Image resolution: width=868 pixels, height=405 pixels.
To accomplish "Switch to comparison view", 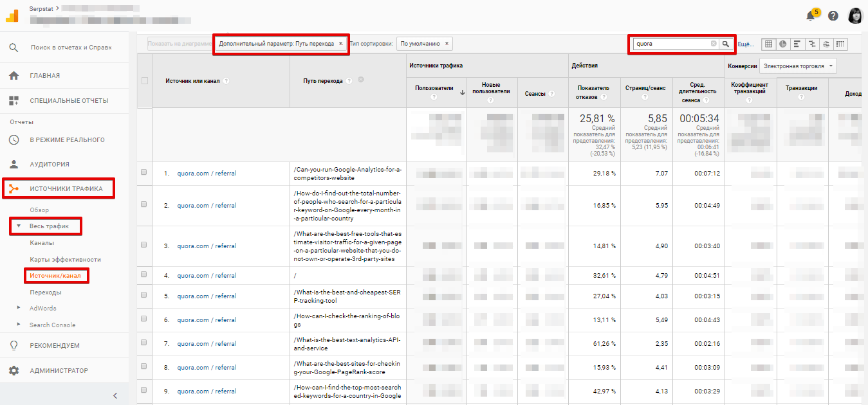I will click(812, 44).
